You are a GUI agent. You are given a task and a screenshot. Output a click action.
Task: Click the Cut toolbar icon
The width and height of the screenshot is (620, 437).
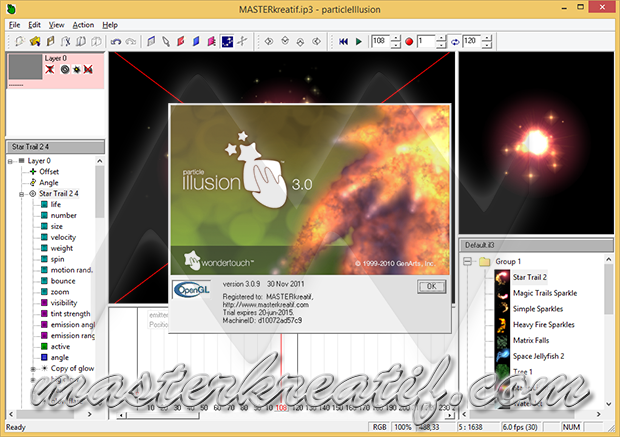pyautogui.click(x=66, y=41)
